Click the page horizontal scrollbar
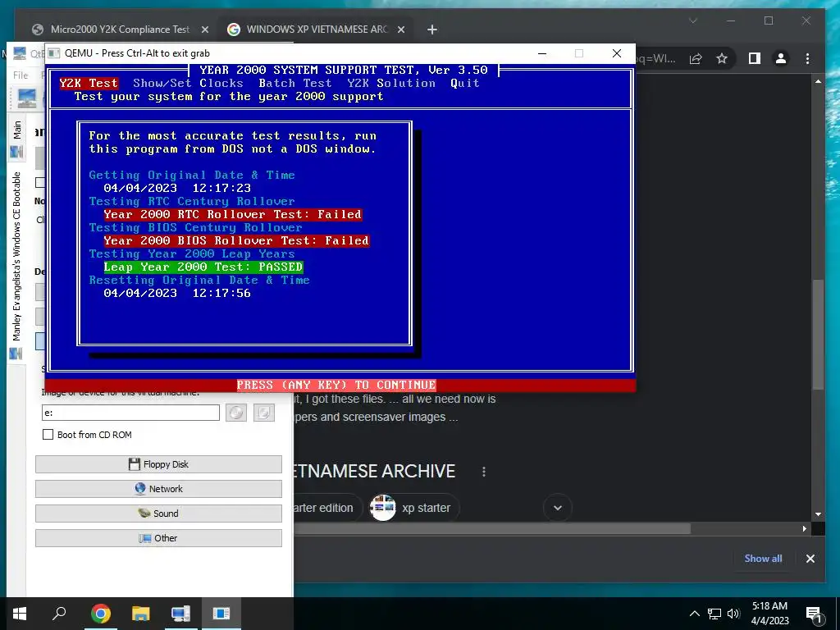Viewport: 840px width, 630px height. pos(492,529)
